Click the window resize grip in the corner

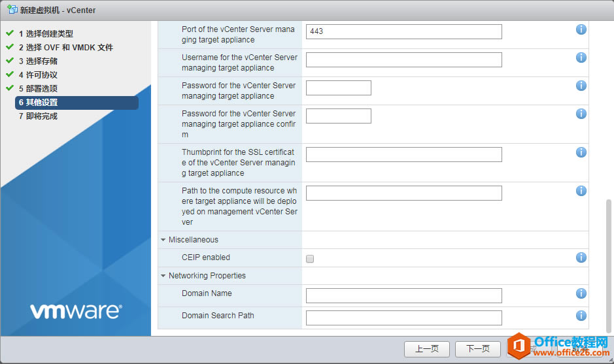[x=611, y=360]
